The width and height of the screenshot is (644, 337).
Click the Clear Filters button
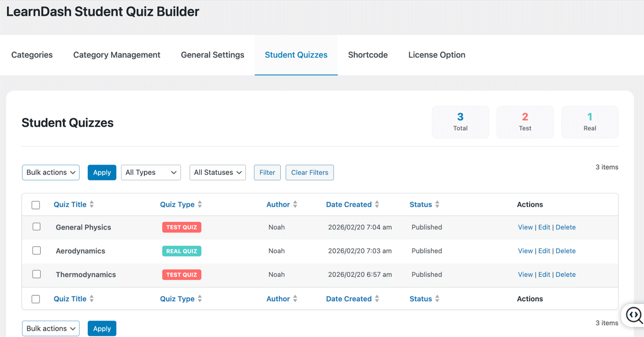pos(310,173)
